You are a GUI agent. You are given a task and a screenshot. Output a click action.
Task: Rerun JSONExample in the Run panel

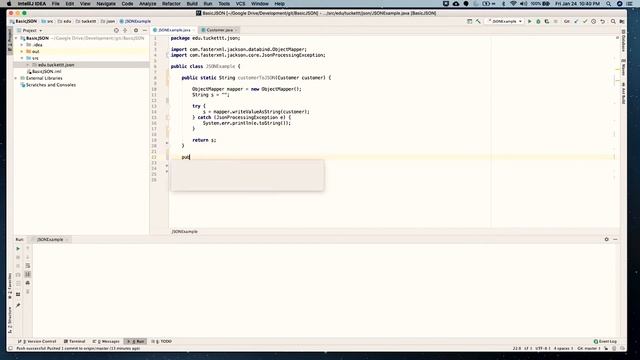click(18, 249)
